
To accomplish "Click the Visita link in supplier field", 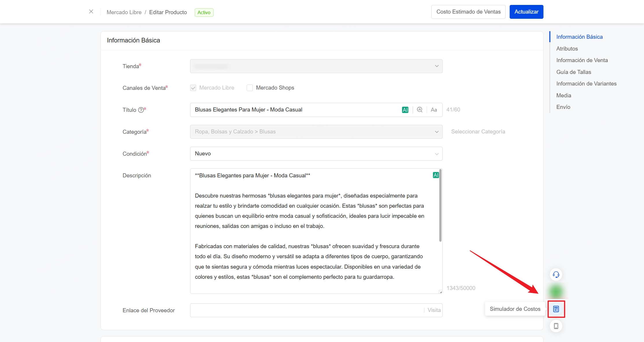I will (434, 310).
